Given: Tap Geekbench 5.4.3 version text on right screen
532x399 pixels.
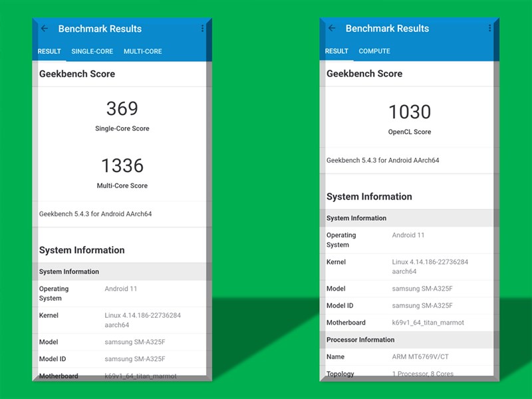Looking at the screenshot, I should [x=383, y=160].
